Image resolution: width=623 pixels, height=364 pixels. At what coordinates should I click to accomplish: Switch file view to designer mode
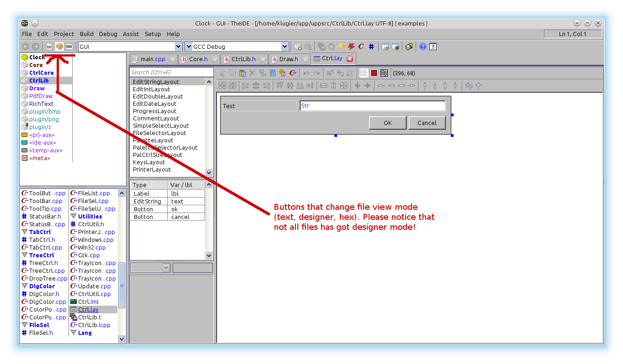click(59, 47)
